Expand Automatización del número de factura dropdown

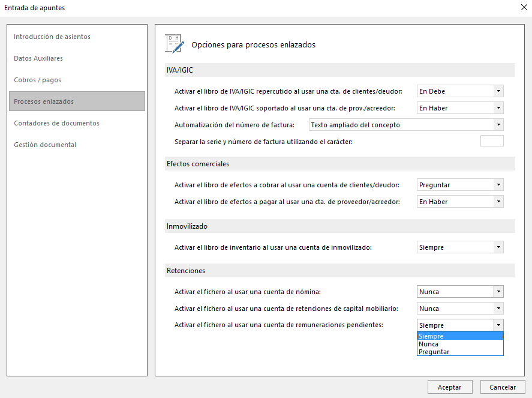pos(406,125)
